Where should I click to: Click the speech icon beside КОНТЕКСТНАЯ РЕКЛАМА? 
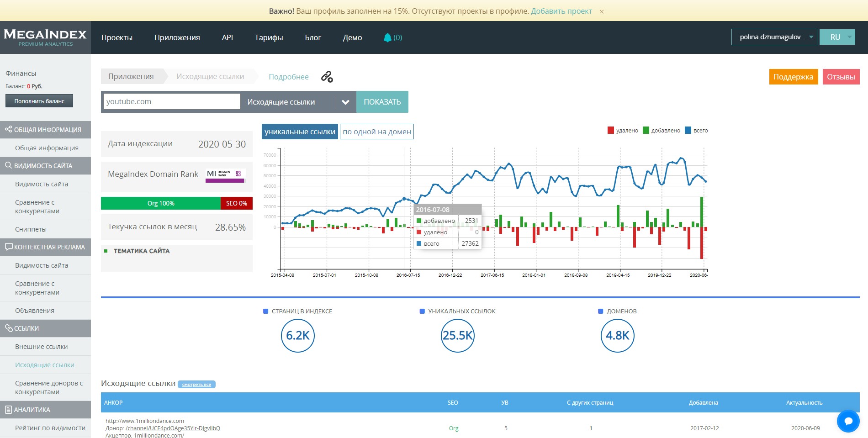[x=8, y=247]
